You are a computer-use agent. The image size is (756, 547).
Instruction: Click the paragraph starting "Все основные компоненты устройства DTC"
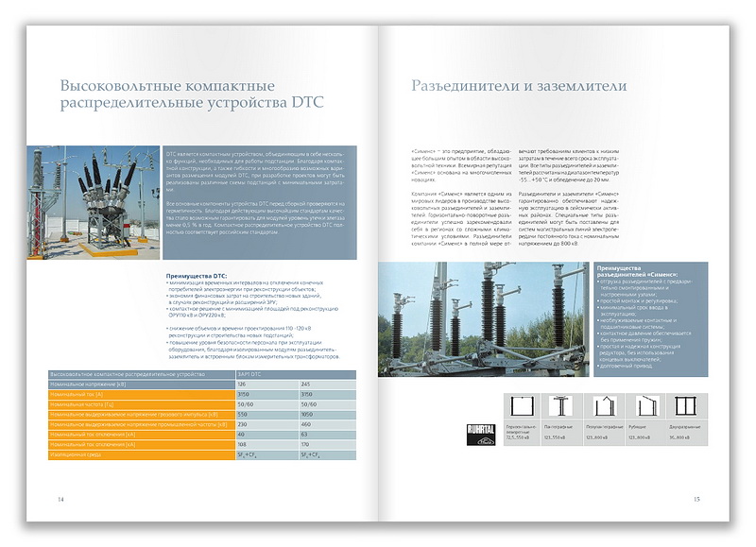[255, 218]
